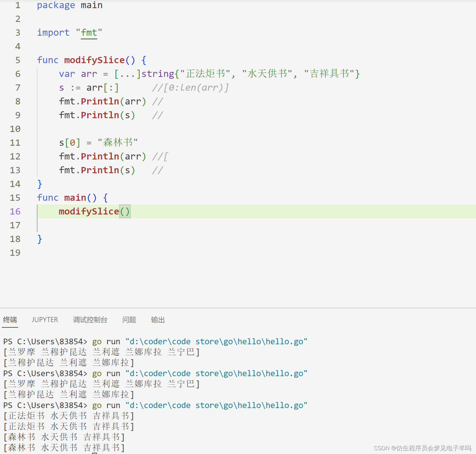Click the "fmt" import link

pos(89,33)
